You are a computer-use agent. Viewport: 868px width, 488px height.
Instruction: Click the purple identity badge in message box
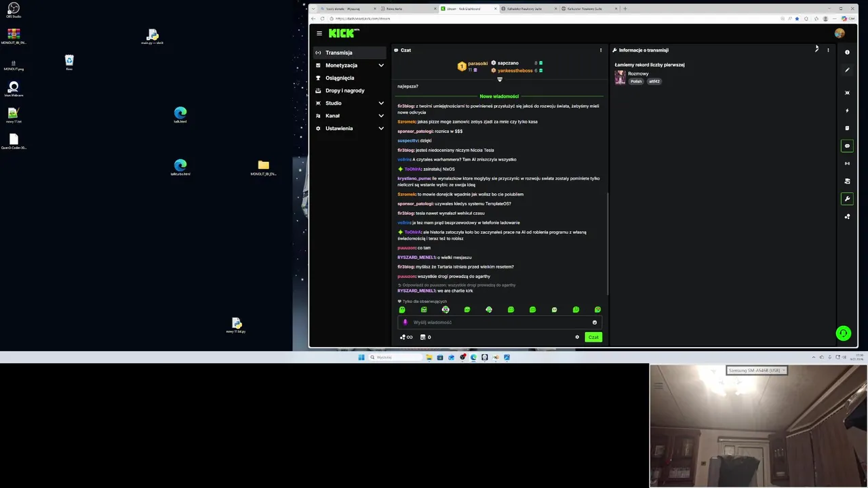(x=406, y=323)
